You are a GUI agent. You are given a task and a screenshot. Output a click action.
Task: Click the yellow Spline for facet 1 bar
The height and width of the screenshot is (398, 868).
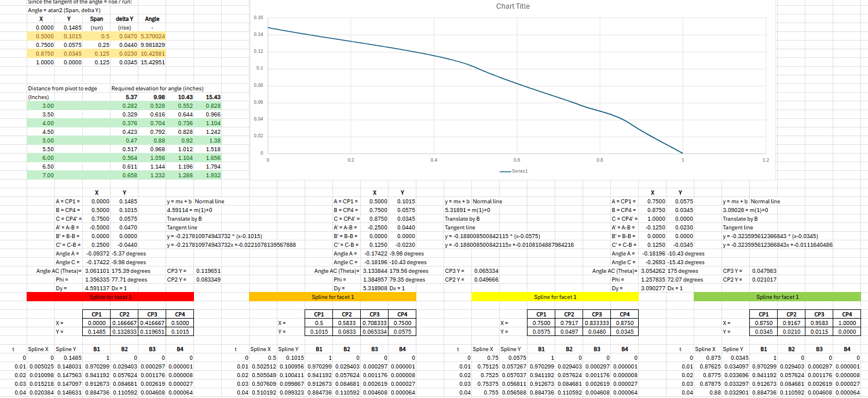click(x=555, y=297)
